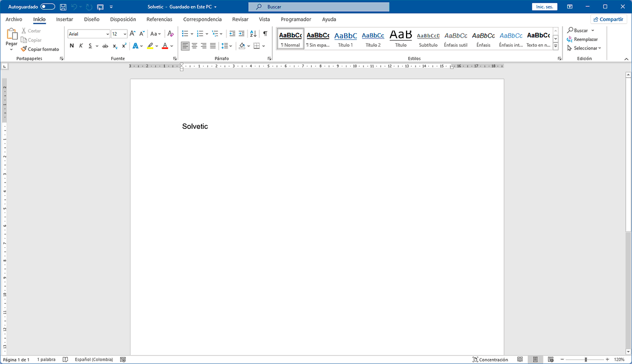The image size is (632, 364).
Task: Open the Referencias tab
Action: [159, 19]
